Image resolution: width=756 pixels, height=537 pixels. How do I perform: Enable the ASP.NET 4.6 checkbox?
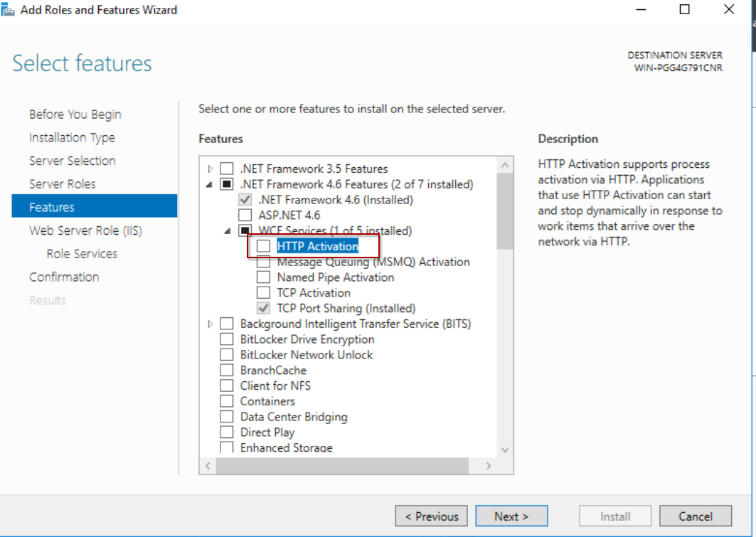pos(245,215)
